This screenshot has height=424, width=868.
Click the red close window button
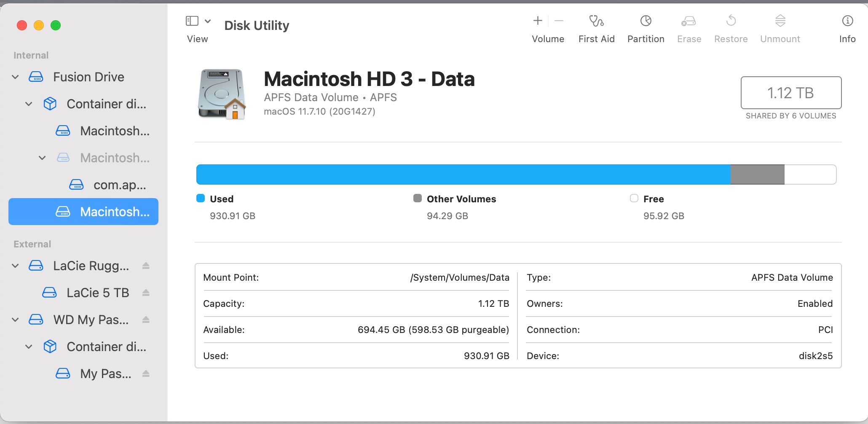click(22, 25)
